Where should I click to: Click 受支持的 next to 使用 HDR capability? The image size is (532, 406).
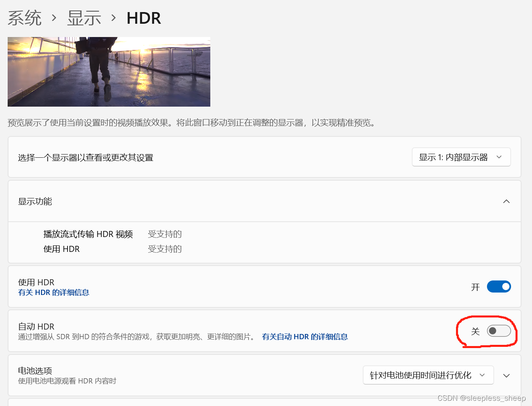pyautogui.click(x=165, y=249)
